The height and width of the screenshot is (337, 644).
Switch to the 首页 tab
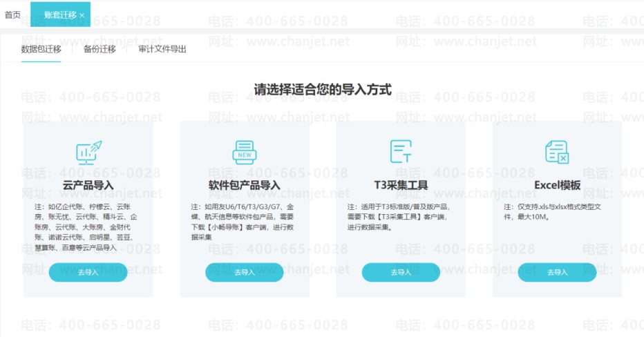coord(12,15)
